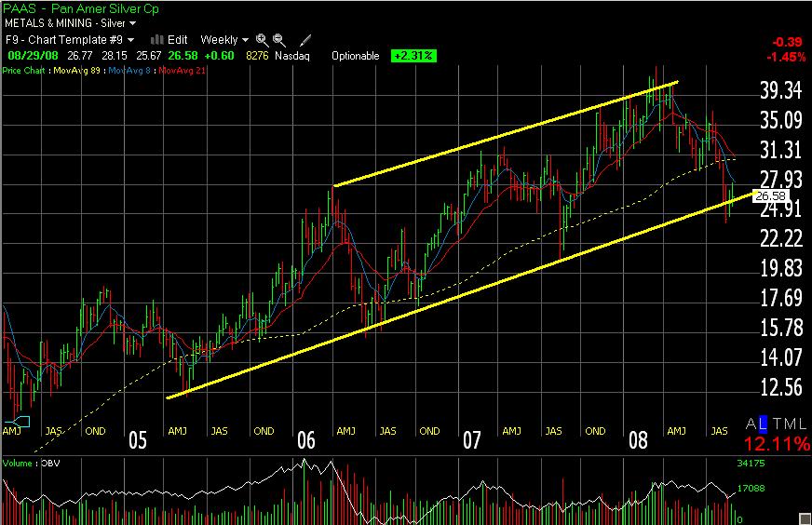Click the Optionable label
812x525 pixels.
coord(356,56)
